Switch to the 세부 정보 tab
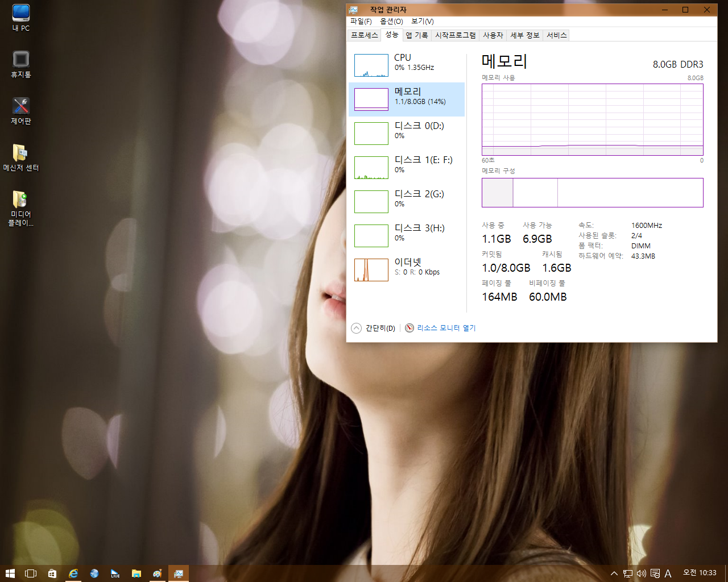This screenshot has width=728, height=582. 525,35
